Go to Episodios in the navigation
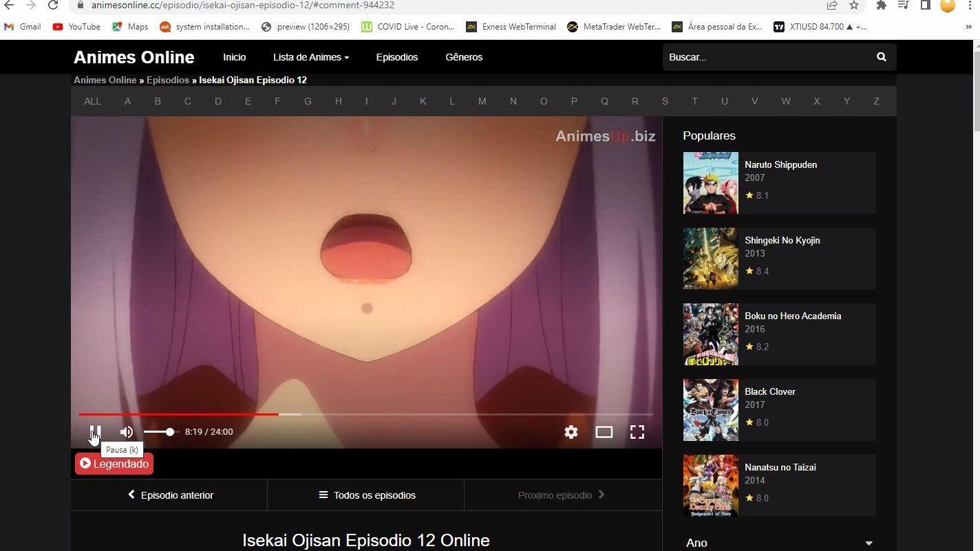980x551 pixels. (x=396, y=57)
